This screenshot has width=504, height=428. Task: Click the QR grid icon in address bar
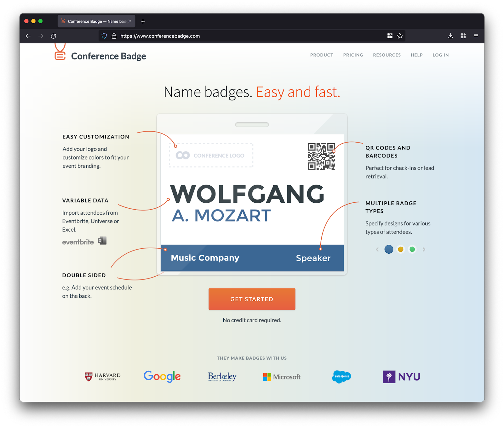click(390, 36)
